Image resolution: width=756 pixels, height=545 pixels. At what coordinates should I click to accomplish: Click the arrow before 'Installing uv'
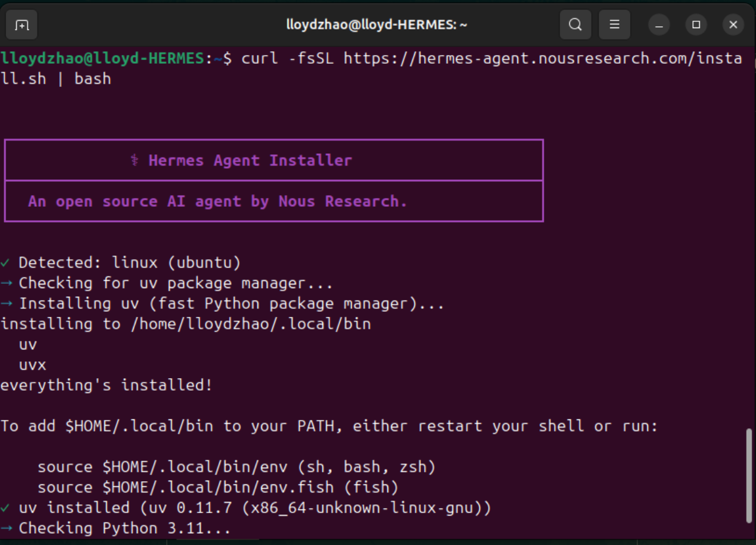coord(6,304)
